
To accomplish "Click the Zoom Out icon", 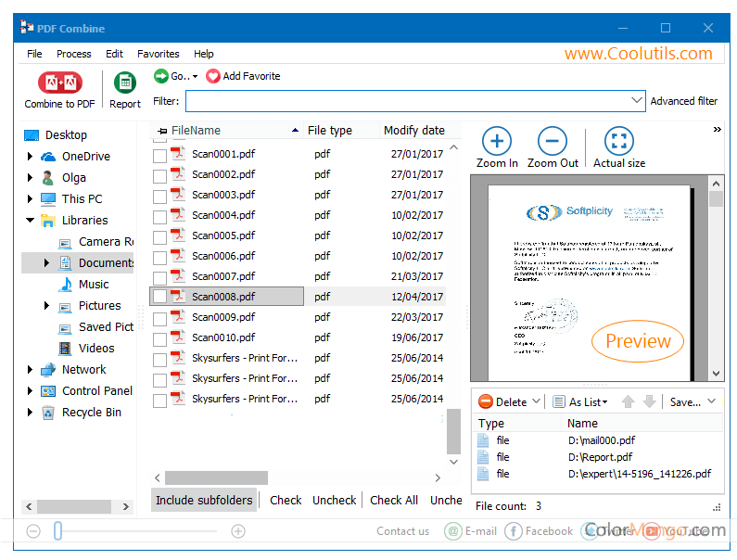I will pyautogui.click(x=553, y=141).
